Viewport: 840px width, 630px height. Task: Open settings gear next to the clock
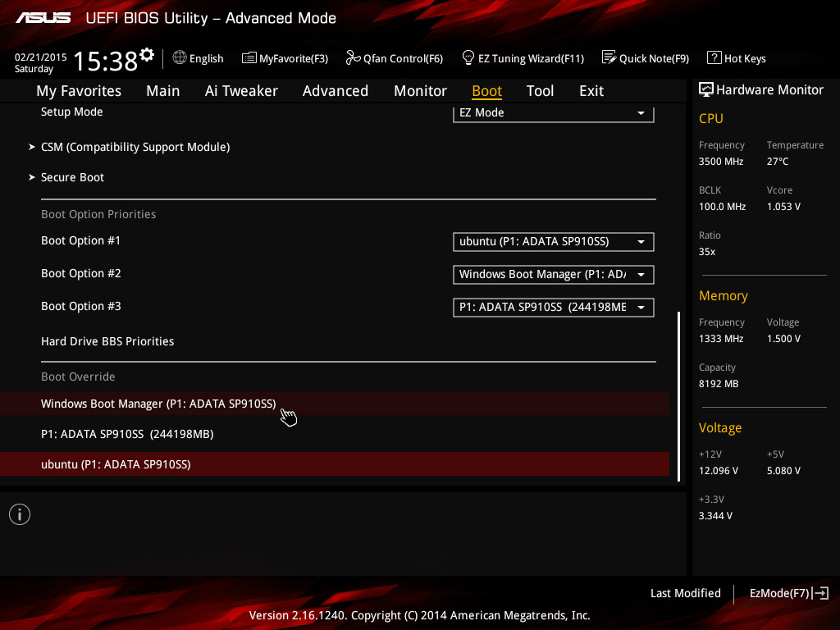coord(147,55)
